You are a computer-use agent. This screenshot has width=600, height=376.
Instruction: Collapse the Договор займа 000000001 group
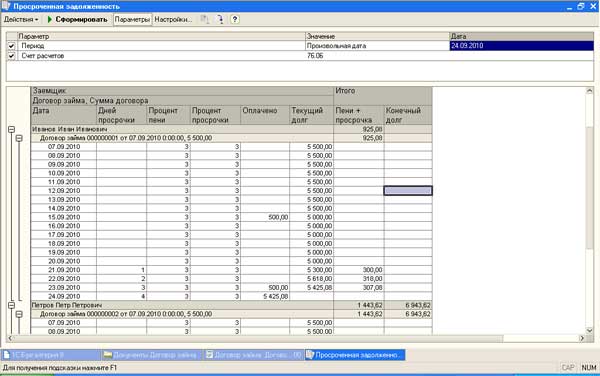(x=19, y=138)
